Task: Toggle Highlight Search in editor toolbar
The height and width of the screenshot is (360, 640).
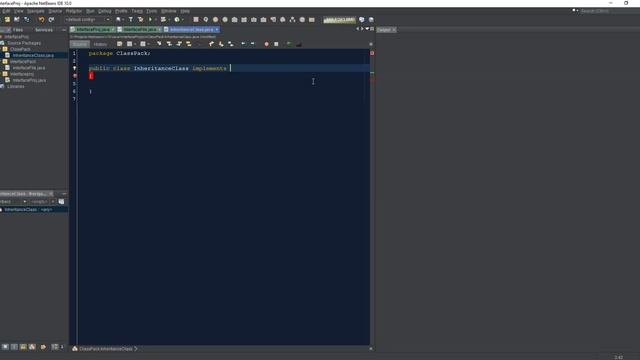Action: (189, 44)
